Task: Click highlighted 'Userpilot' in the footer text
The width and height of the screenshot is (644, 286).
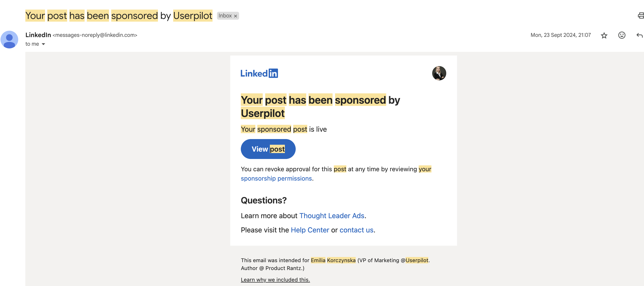Action: (416, 260)
